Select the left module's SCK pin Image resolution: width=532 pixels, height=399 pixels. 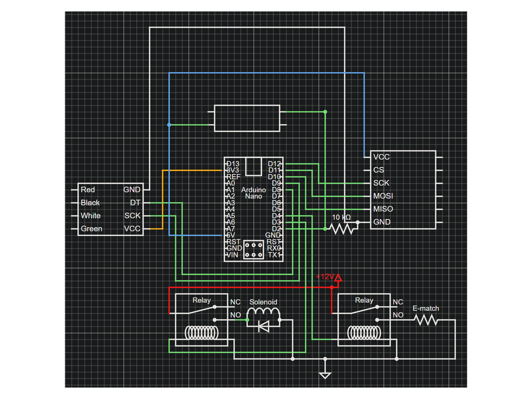[x=133, y=215]
